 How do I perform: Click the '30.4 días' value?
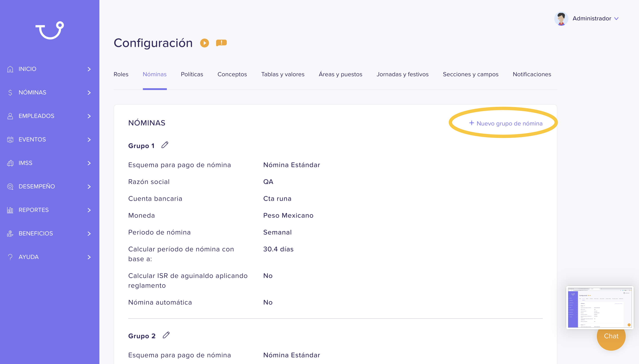click(278, 249)
